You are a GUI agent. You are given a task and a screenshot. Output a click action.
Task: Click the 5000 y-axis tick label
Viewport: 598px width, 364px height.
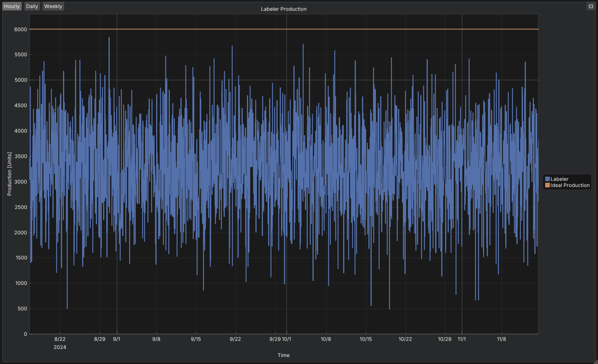pos(21,80)
